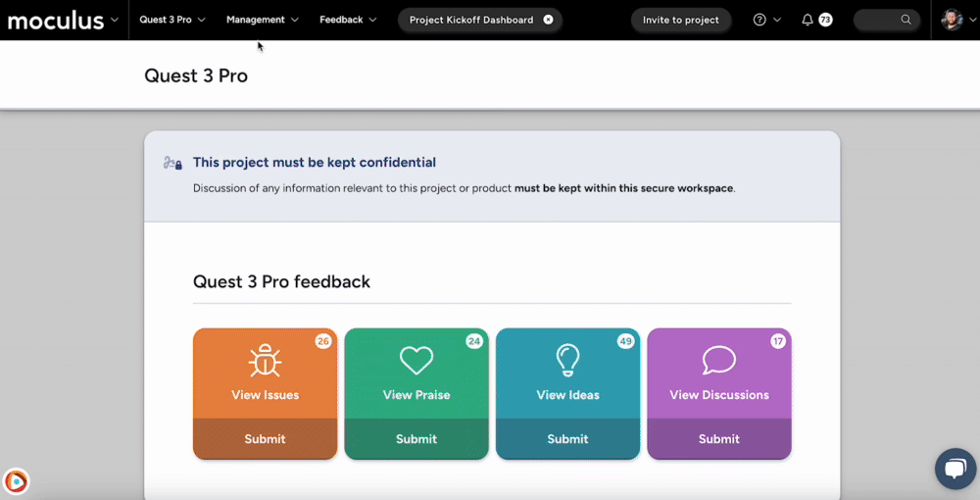Screen dimensions: 980x500
Task: Click Invite to project button
Action: coord(681,20)
